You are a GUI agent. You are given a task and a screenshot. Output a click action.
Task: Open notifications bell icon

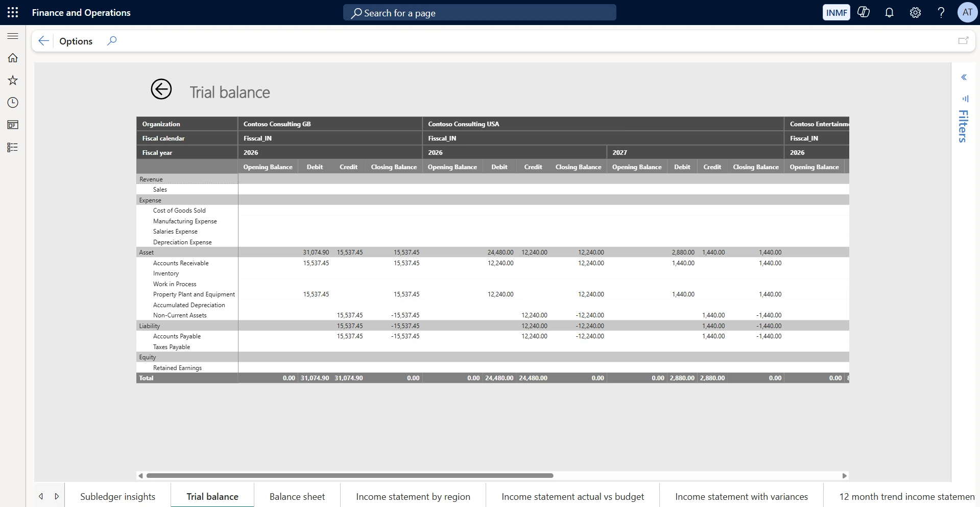click(x=889, y=12)
